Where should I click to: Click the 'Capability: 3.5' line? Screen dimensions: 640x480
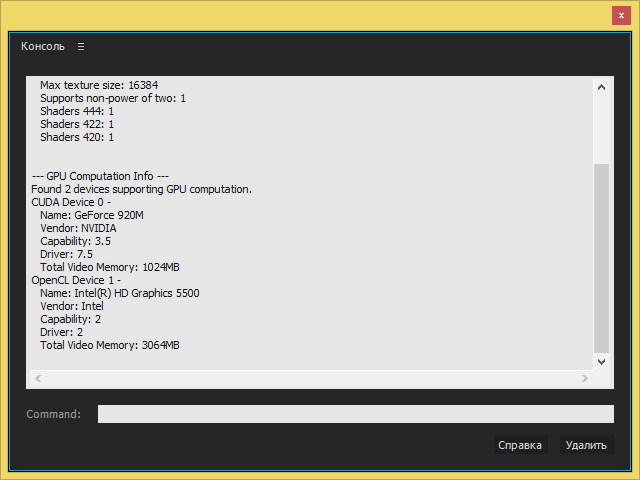click(x=75, y=242)
